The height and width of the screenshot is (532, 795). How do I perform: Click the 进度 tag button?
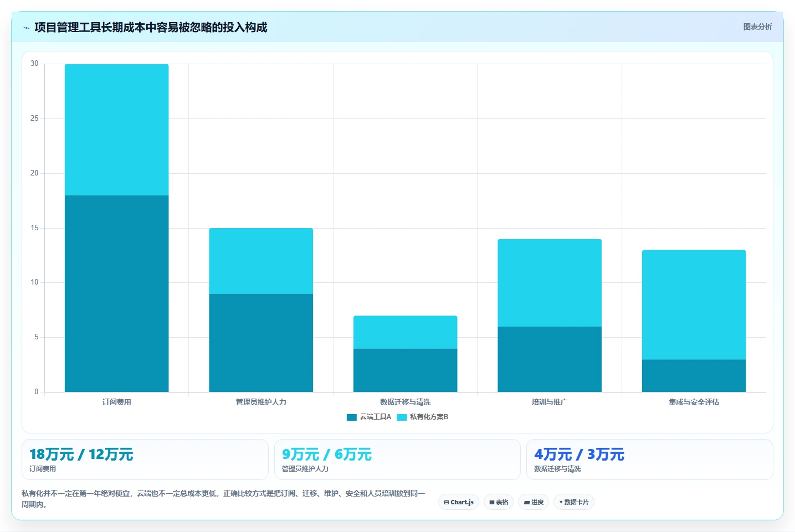(534, 502)
